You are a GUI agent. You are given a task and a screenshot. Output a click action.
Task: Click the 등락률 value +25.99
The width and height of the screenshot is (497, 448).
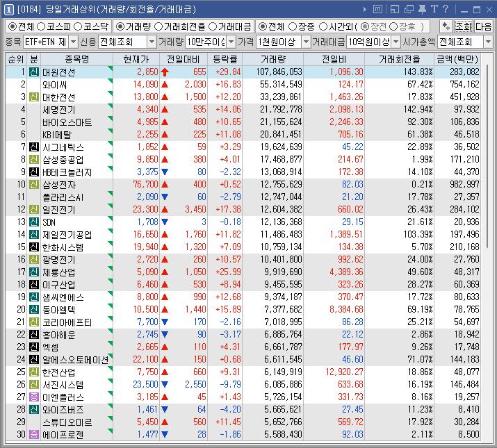click(x=228, y=272)
